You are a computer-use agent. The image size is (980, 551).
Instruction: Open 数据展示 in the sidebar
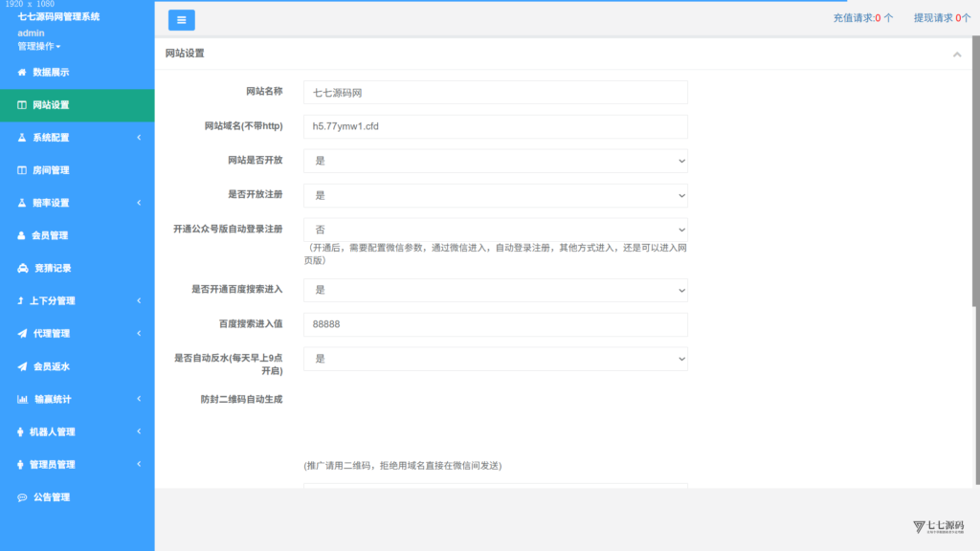pyautogui.click(x=78, y=73)
